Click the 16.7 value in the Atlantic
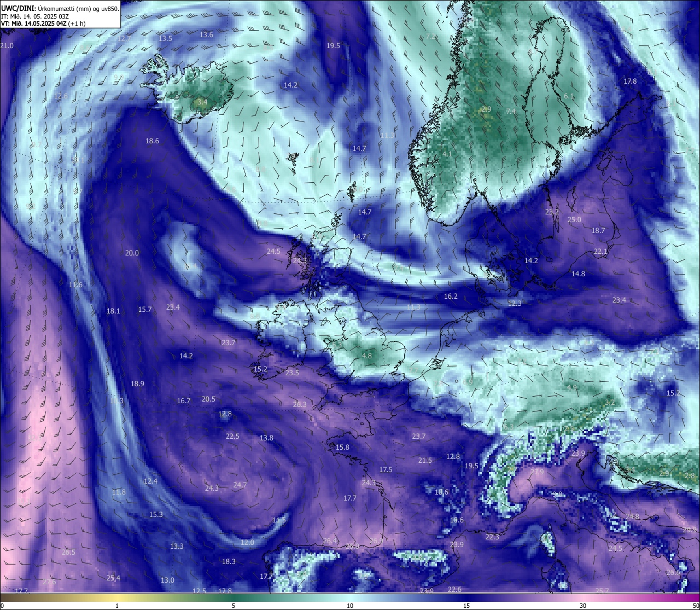Image resolution: width=700 pixels, height=610 pixels. tap(184, 401)
